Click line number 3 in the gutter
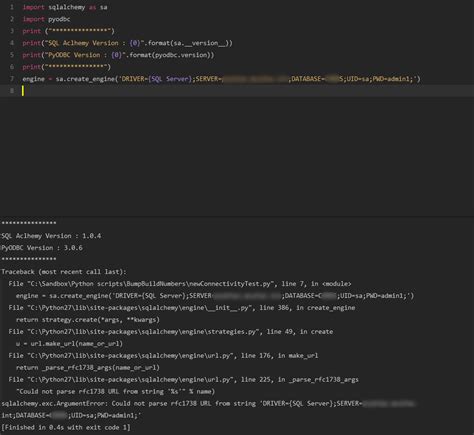 [x=12, y=31]
